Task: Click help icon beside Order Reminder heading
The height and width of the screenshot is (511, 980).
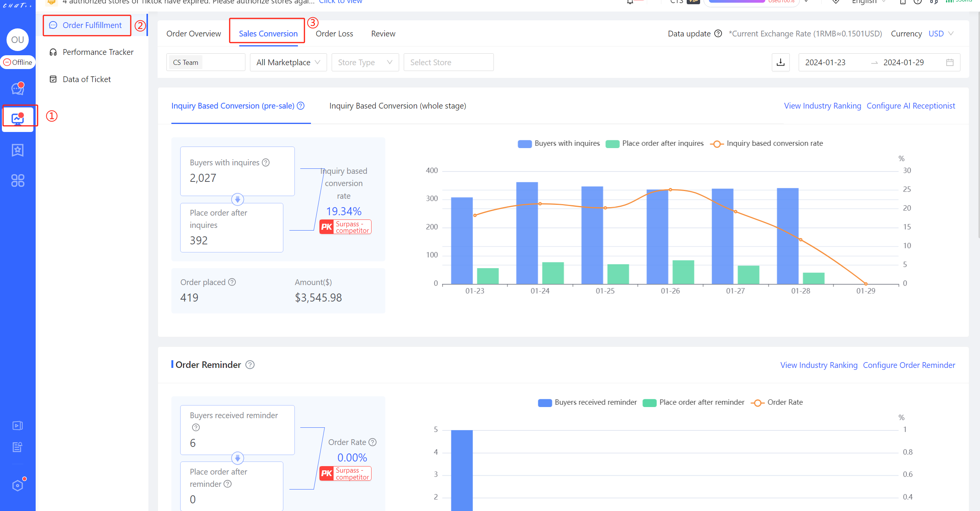Action: pyautogui.click(x=250, y=364)
